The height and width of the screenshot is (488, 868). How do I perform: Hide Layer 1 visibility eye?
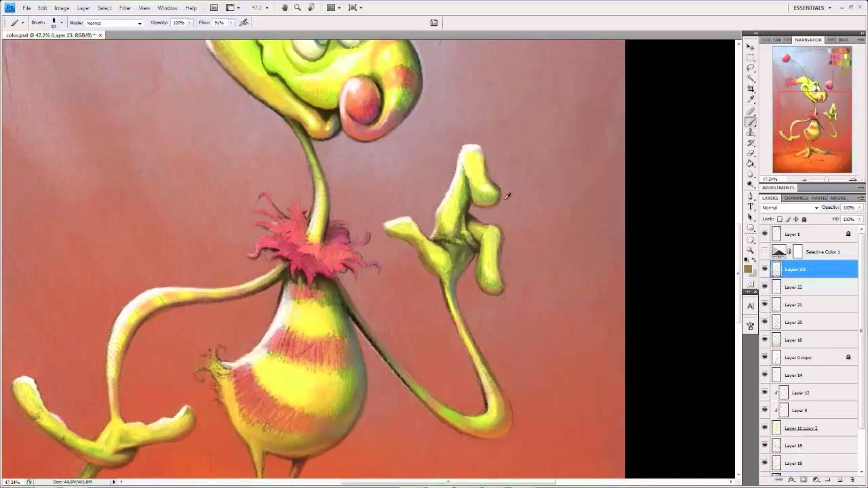coord(765,234)
